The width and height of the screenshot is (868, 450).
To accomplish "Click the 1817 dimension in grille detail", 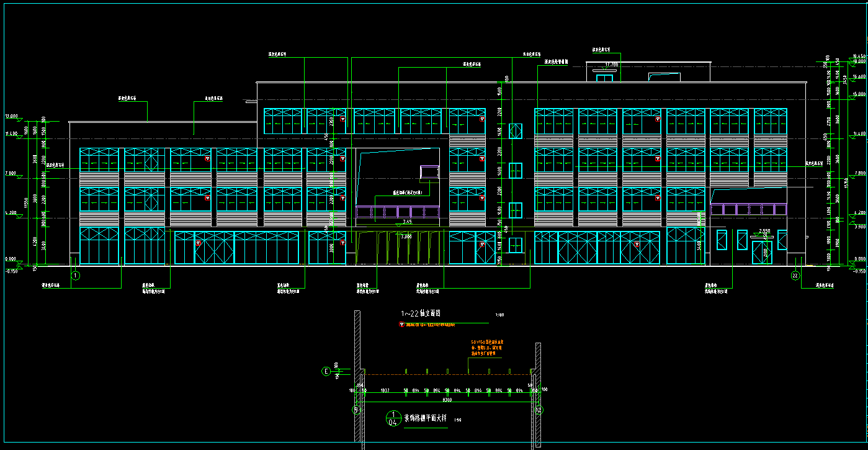I will point(385,390).
